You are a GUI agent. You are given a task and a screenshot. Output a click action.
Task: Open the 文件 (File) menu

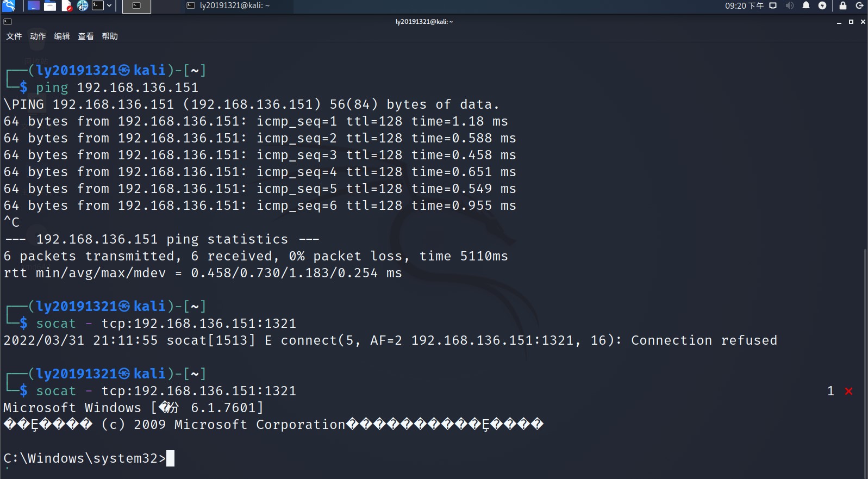pyautogui.click(x=14, y=36)
